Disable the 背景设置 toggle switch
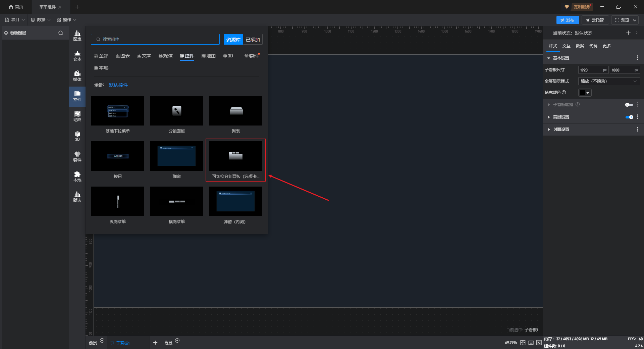Image resolution: width=644 pixels, height=349 pixels. [x=629, y=117]
